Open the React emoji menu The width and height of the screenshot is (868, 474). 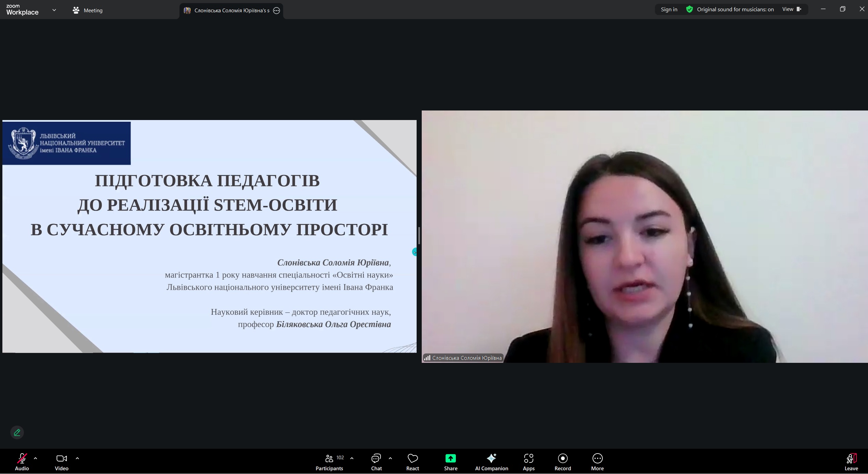[413, 459]
